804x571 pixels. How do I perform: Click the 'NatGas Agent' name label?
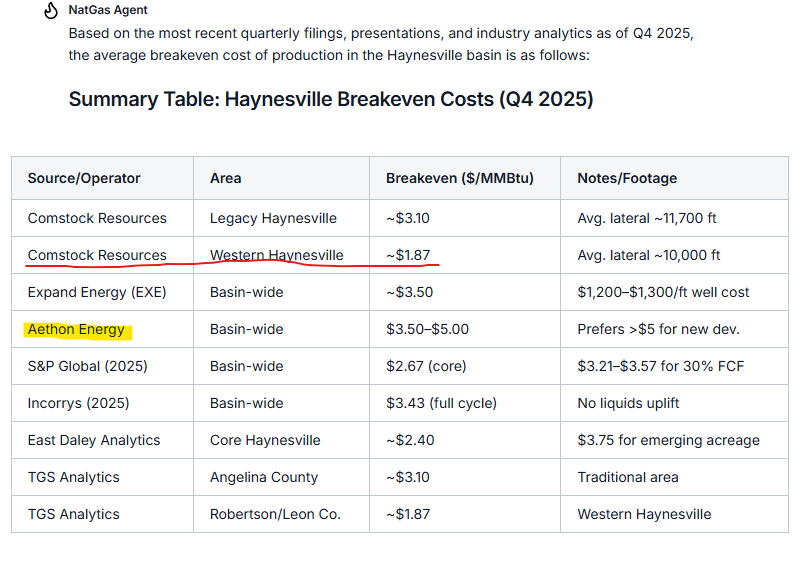pyautogui.click(x=108, y=10)
